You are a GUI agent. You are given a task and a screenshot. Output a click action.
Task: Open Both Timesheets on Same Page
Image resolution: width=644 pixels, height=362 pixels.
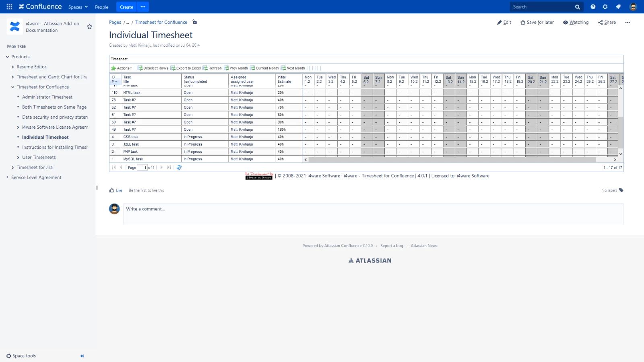pos(54,107)
